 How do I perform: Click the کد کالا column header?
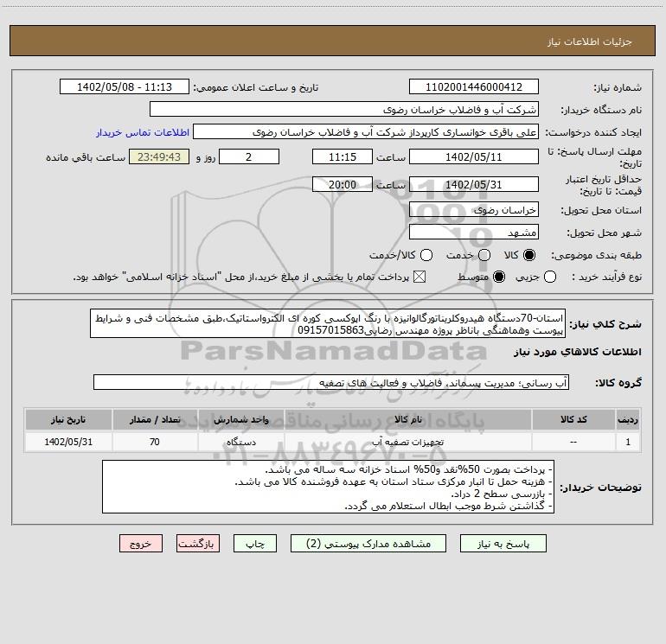tap(573, 419)
